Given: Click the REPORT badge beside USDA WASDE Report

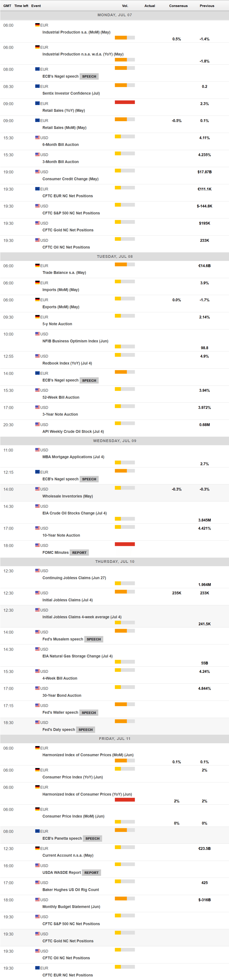Looking at the screenshot, I should click(x=91, y=873).
